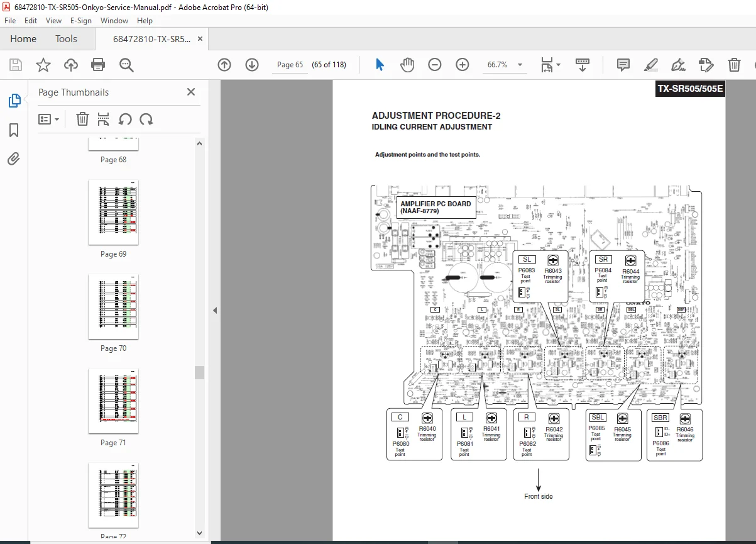This screenshot has width=756, height=544.
Task: Click the Page 65 number field
Action: click(290, 65)
